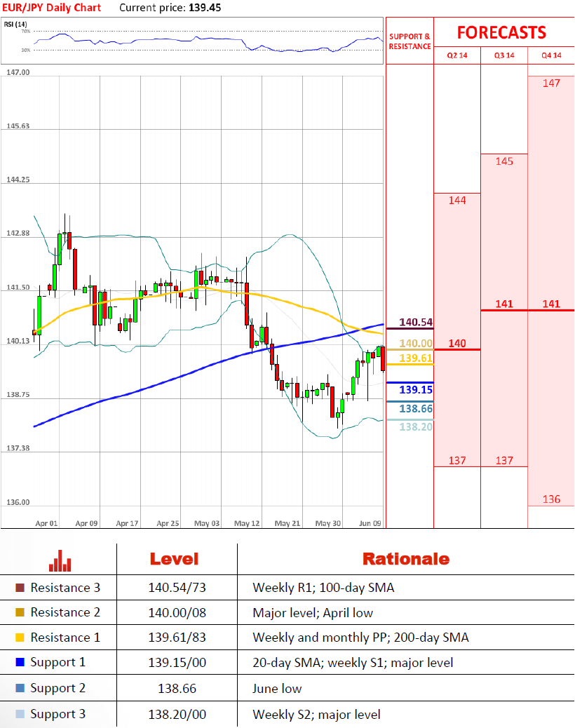Screen dimensions: 575x728
Task: Click the 139.15 support level marker
Action: 415,389
